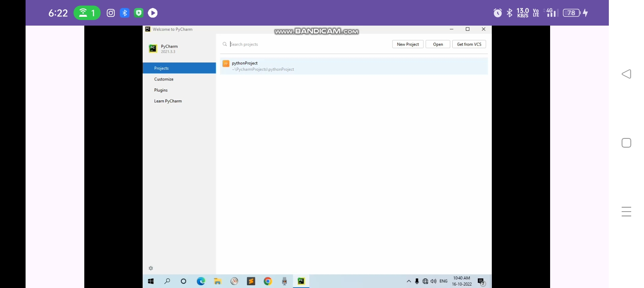
Task: Tap the green shield notification icon
Action: [139, 13]
